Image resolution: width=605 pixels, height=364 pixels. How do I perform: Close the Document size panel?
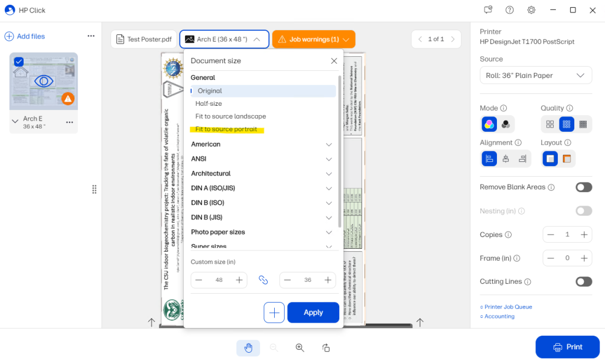tap(334, 61)
